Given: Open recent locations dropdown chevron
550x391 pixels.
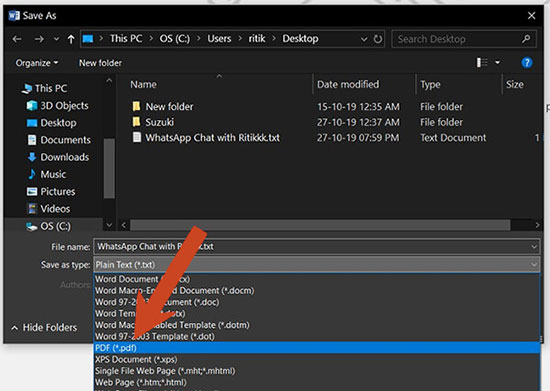Looking at the screenshot, I should click(56, 39).
